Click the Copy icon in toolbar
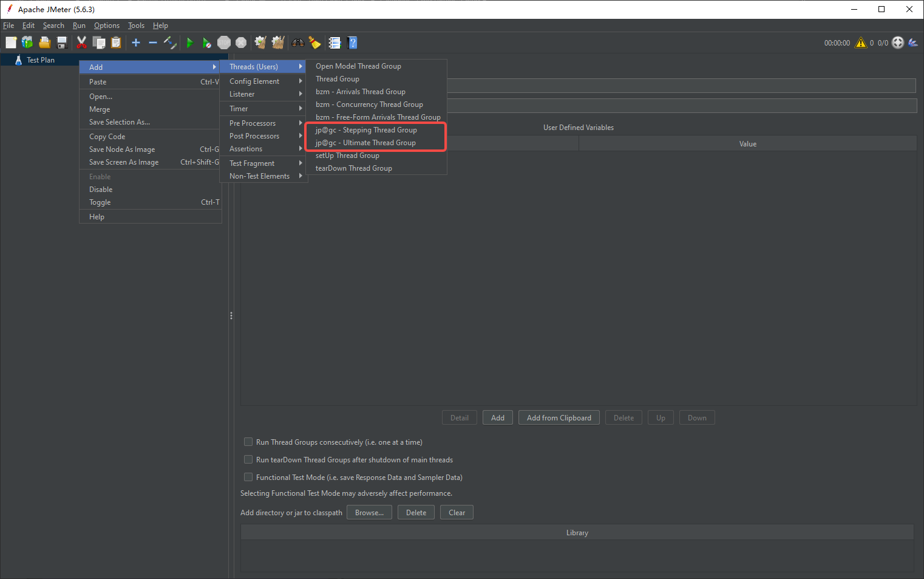Image resolution: width=924 pixels, height=579 pixels. click(99, 43)
